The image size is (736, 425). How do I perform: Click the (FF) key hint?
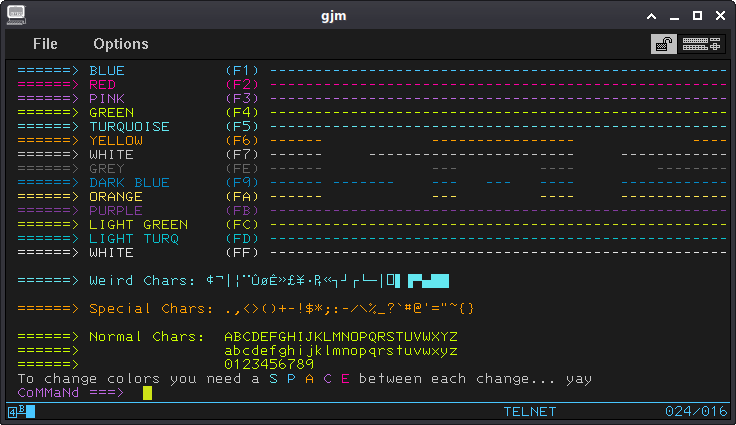click(x=242, y=253)
